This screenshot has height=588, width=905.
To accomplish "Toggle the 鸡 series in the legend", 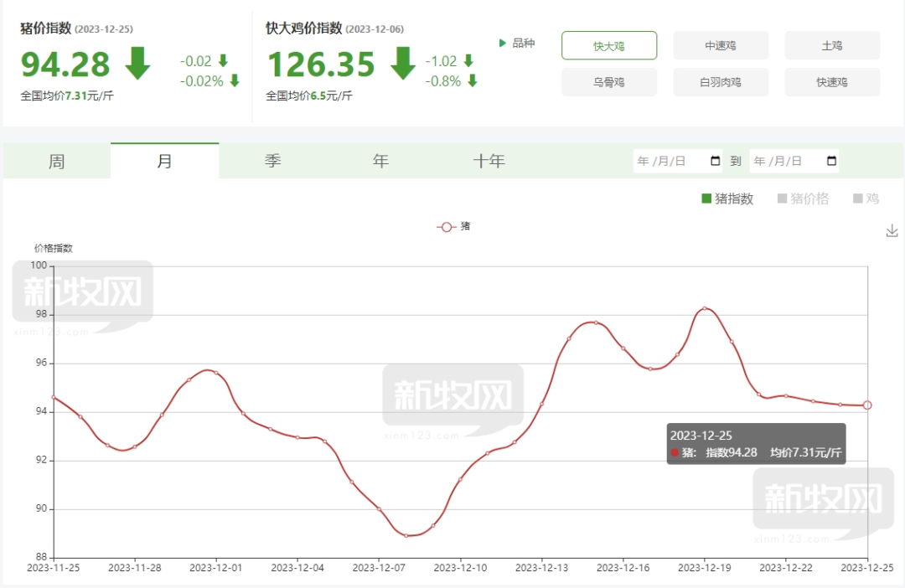I will [866, 199].
